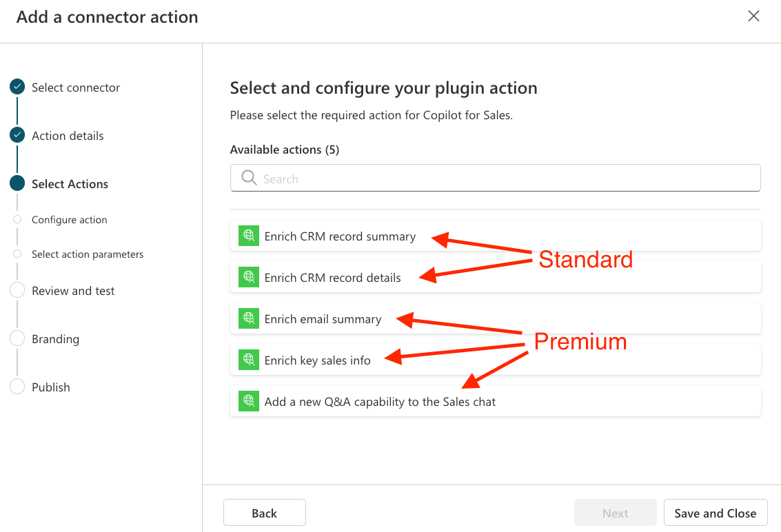The width and height of the screenshot is (781, 532).
Task: Select the Publish step circle
Action: click(17, 387)
